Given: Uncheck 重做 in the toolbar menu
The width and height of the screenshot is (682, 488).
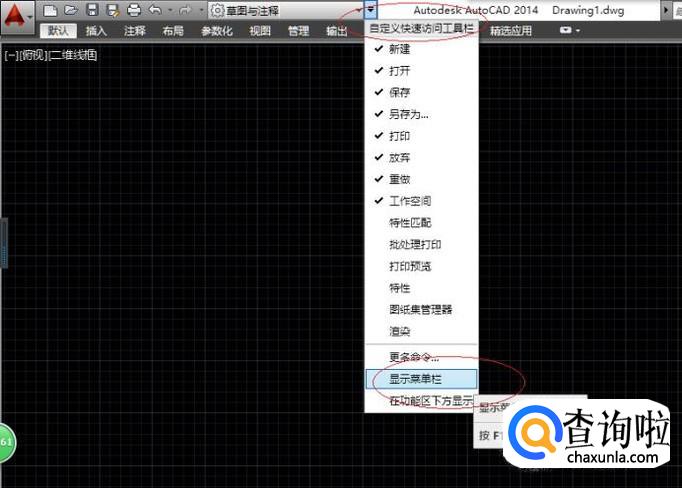Looking at the screenshot, I should (x=421, y=179).
